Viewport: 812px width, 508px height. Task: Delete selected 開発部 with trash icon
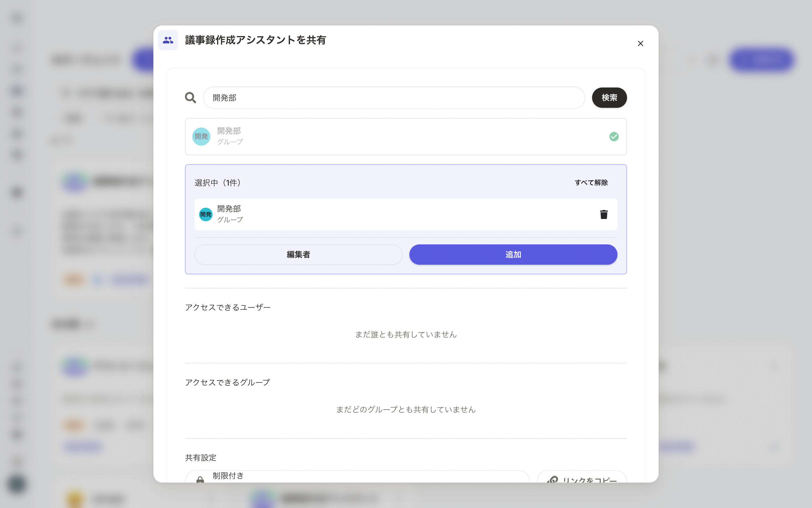tap(604, 214)
